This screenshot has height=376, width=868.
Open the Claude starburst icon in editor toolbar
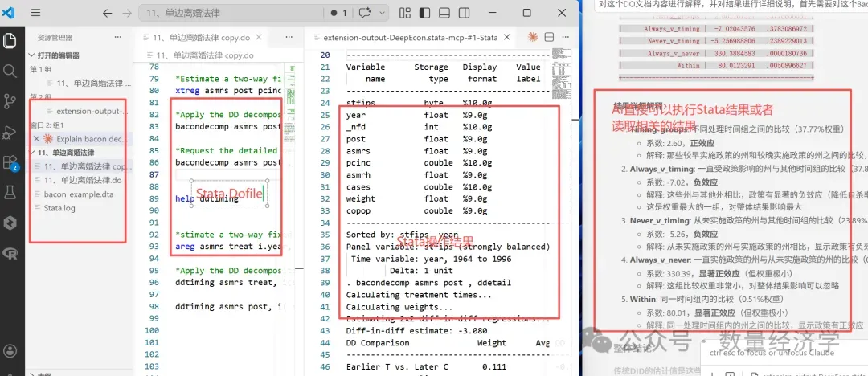[533, 37]
